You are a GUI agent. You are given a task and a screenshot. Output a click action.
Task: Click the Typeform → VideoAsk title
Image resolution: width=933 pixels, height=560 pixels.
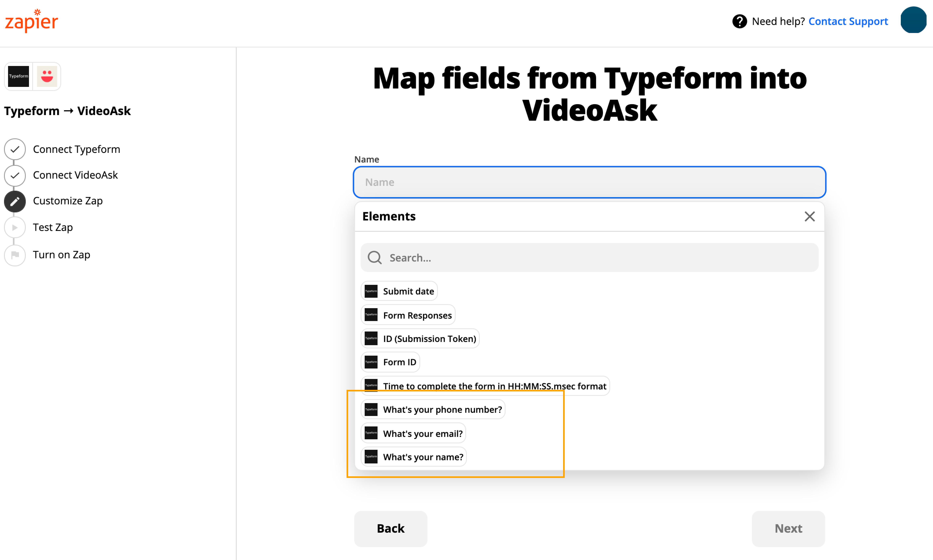point(67,111)
